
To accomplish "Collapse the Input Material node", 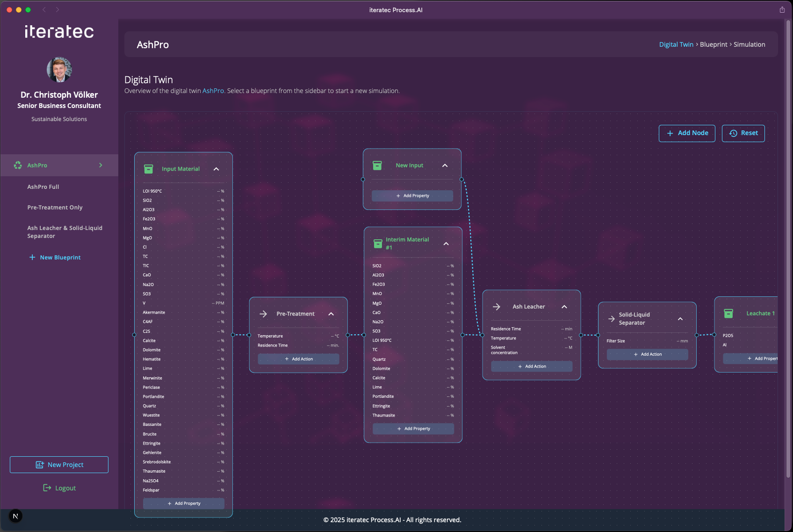I will click(216, 169).
